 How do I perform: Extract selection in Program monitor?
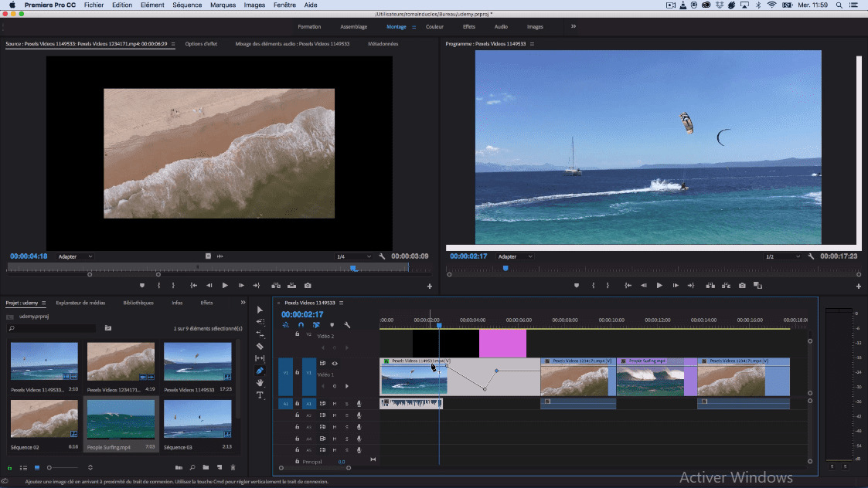[726, 286]
